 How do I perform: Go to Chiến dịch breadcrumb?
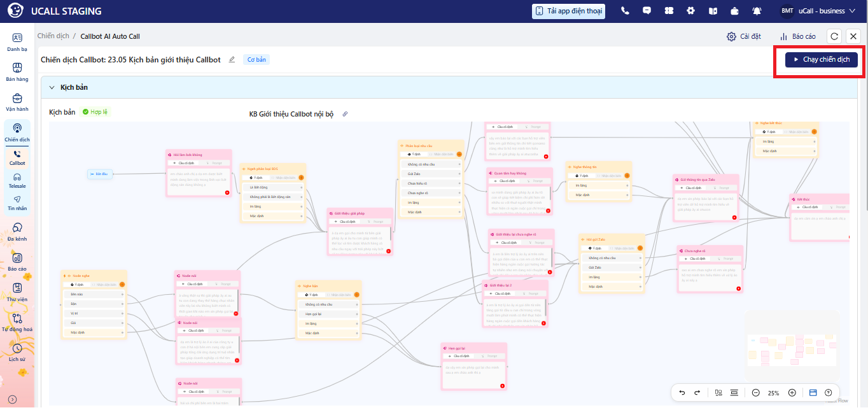tap(53, 36)
